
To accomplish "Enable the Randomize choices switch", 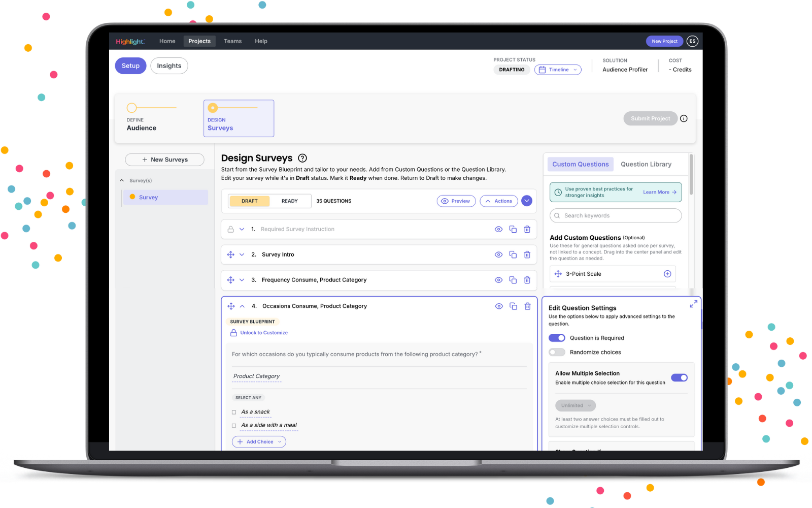I will pyautogui.click(x=557, y=352).
